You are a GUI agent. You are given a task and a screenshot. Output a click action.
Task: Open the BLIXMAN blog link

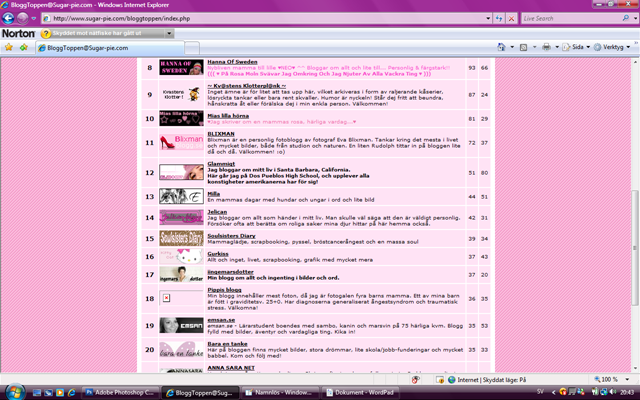coord(221,133)
